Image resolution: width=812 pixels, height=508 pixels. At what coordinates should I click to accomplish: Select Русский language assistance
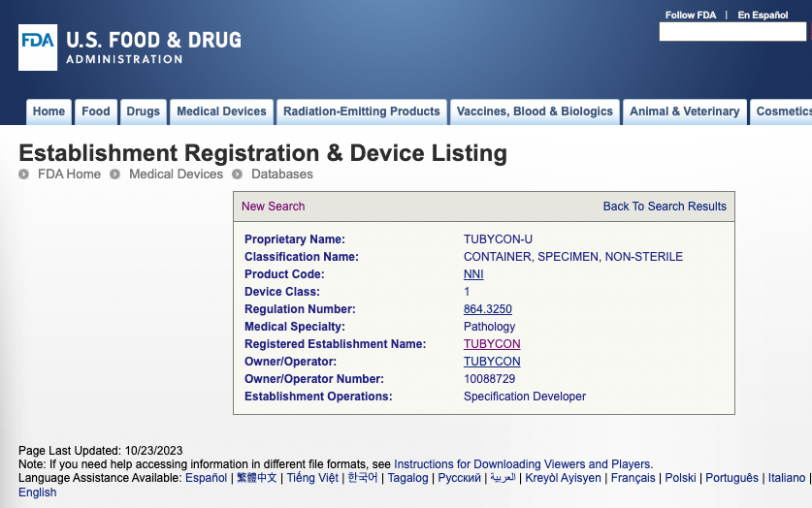[x=459, y=478]
